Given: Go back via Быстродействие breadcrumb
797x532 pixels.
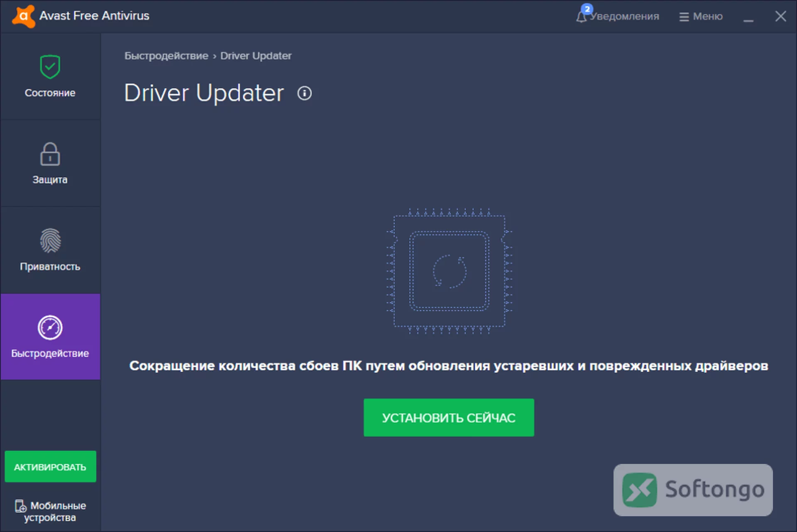Looking at the screenshot, I should click(166, 56).
